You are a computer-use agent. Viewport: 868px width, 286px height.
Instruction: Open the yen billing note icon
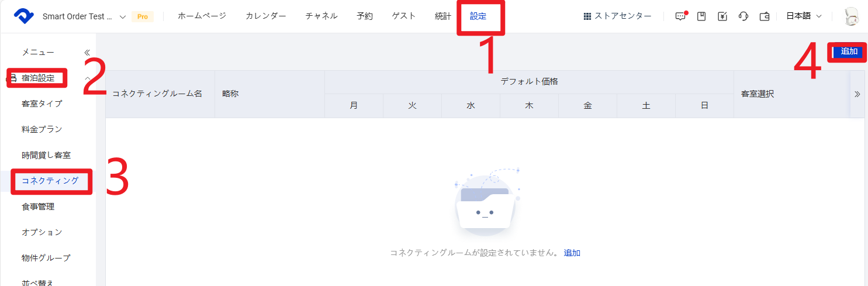tap(722, 16)
